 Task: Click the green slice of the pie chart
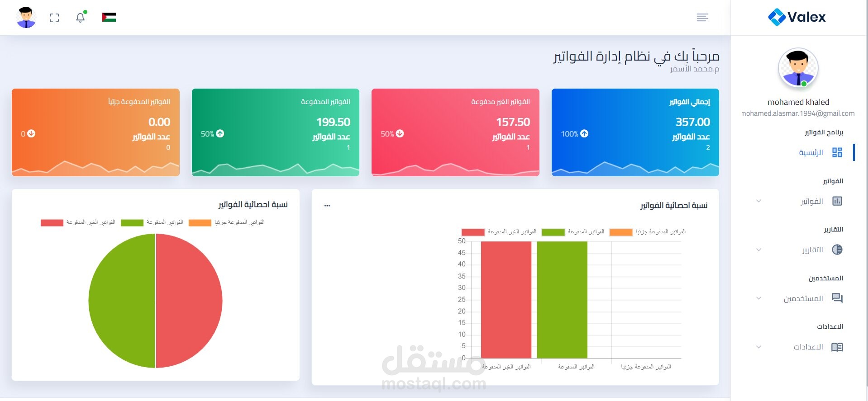[x=122, y=301]
